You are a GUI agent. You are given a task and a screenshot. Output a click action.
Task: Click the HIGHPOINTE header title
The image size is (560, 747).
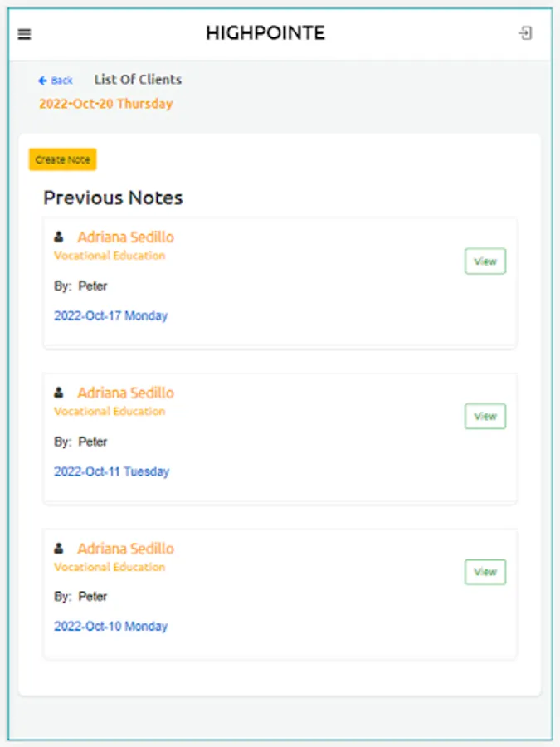tap(265, 33)
